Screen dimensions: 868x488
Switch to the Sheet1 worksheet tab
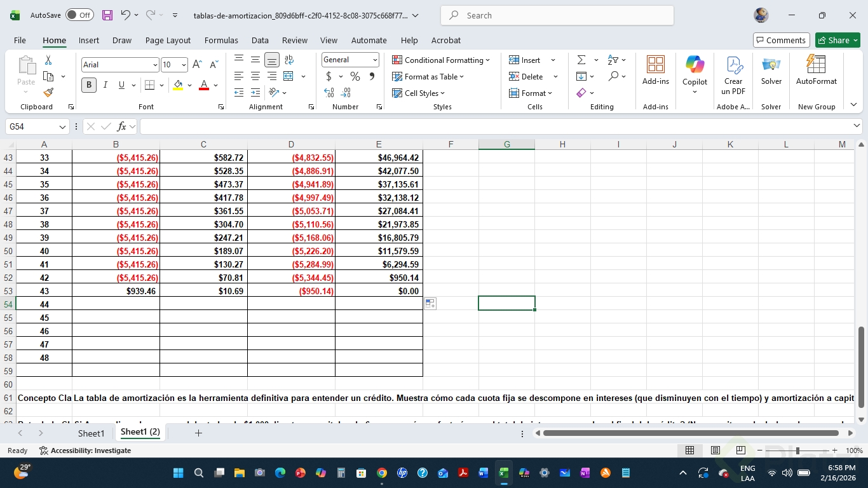click(91, 433)
